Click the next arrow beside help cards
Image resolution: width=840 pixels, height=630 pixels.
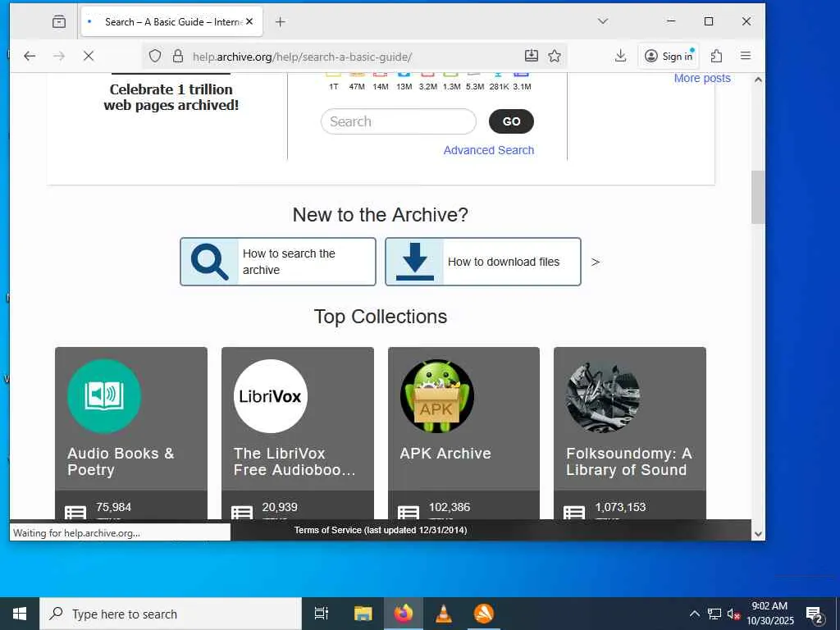[596, 262]
